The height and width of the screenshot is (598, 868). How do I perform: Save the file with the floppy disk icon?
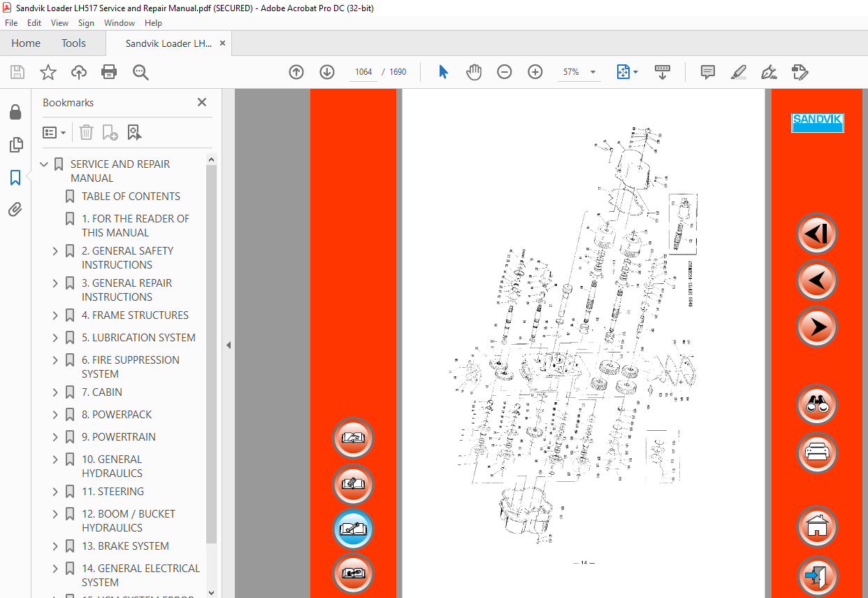point(17,72)
